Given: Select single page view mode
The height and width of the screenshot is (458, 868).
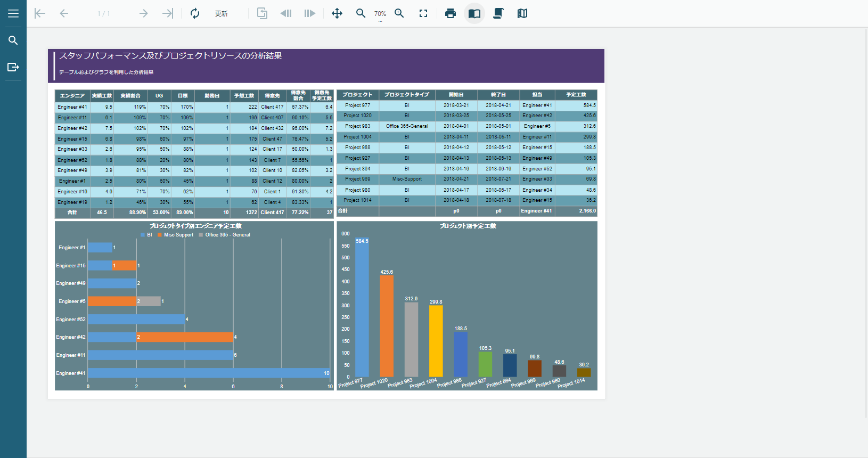Looking at the screenshot, I should (x=474, y=13).
